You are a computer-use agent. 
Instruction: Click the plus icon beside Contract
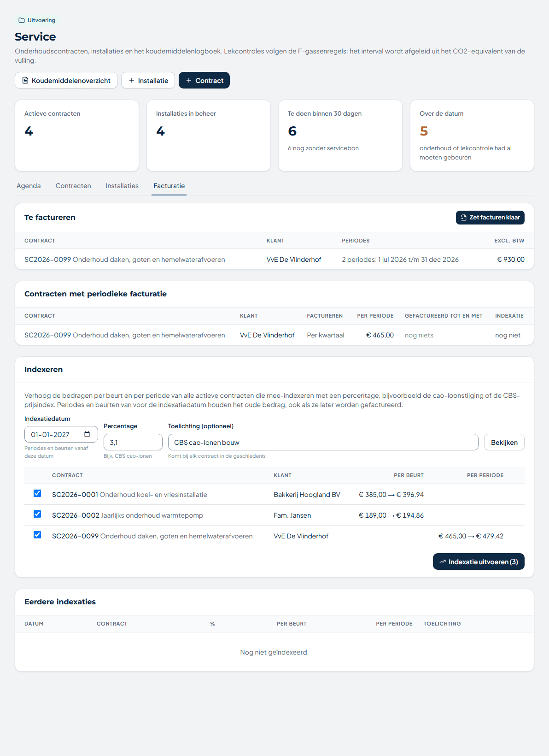pyautogui.click(x=189, y=80)
